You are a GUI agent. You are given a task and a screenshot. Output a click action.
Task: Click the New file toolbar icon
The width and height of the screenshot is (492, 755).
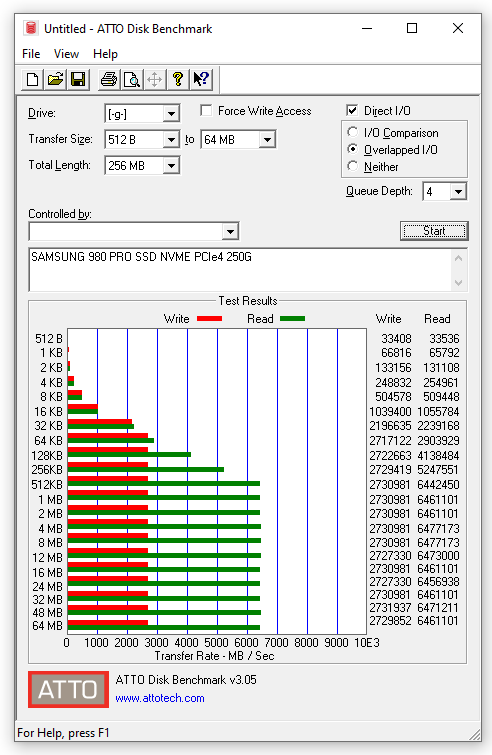(x=32, y=79)
